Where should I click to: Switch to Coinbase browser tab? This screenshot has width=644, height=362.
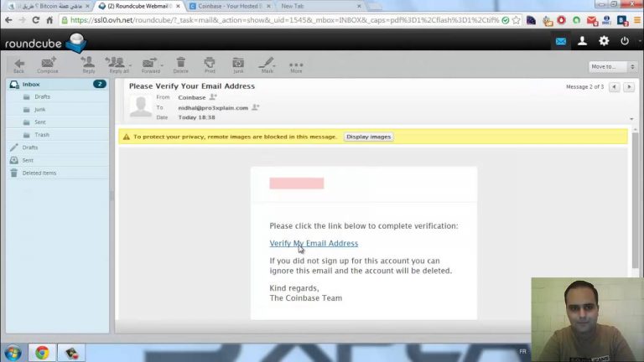click(230, 6)
